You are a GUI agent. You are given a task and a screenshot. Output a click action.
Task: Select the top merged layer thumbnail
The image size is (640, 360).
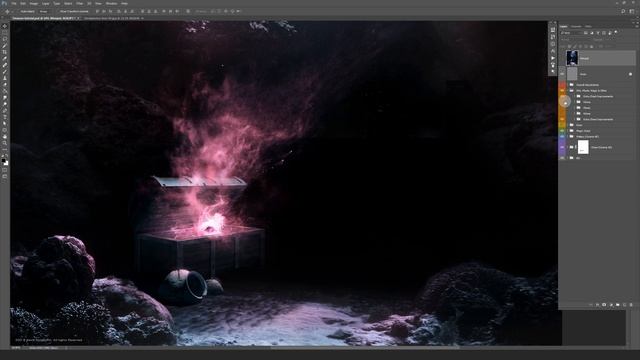(x=572, y=58)
